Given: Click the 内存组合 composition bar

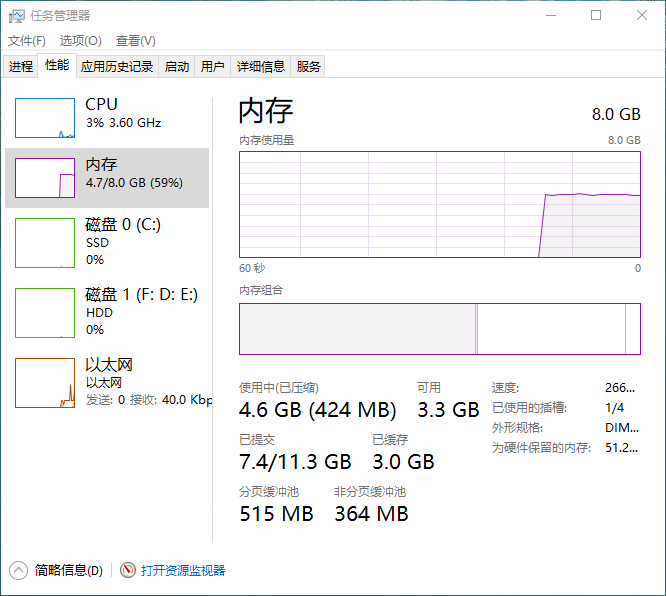Looking at the screenshot, I should [439, 329].
